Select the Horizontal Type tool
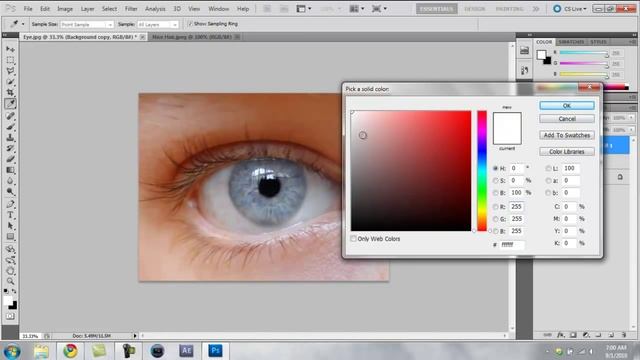The image size is (640, 360). coord(10,215)
